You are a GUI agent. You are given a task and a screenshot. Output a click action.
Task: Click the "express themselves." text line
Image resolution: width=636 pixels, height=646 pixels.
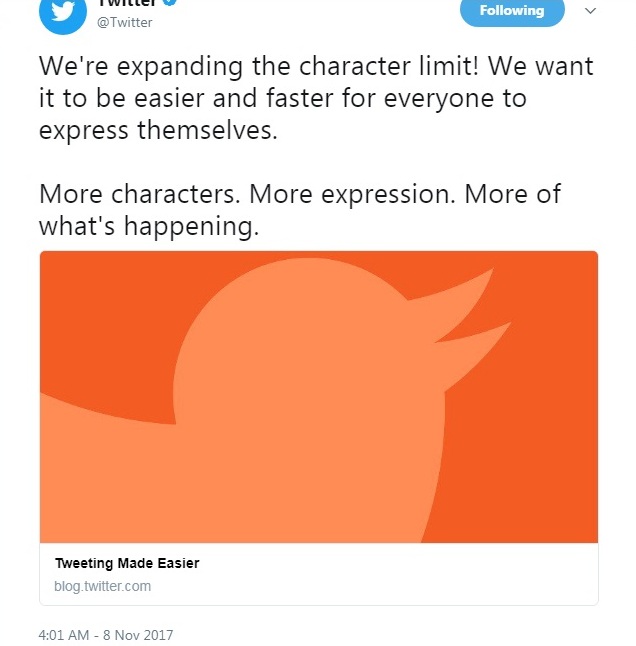158,131
